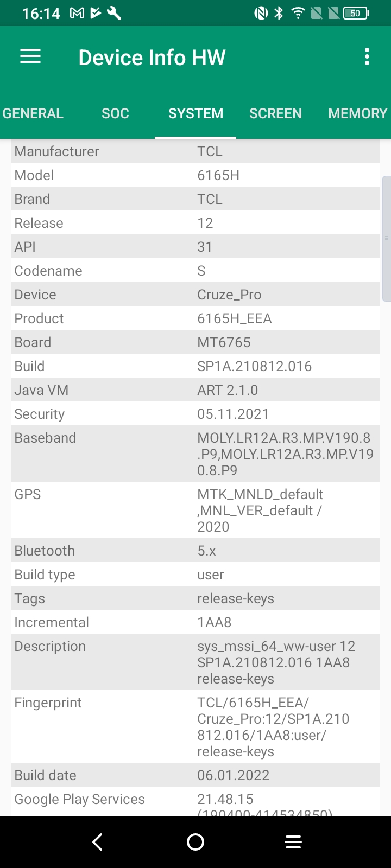Click the scrollbar thumb on right edge
The image size is (391, 868).
click(x=386, y=238)
